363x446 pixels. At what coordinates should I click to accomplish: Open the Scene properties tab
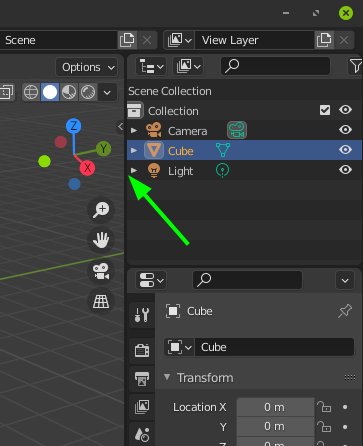(142, 435)
